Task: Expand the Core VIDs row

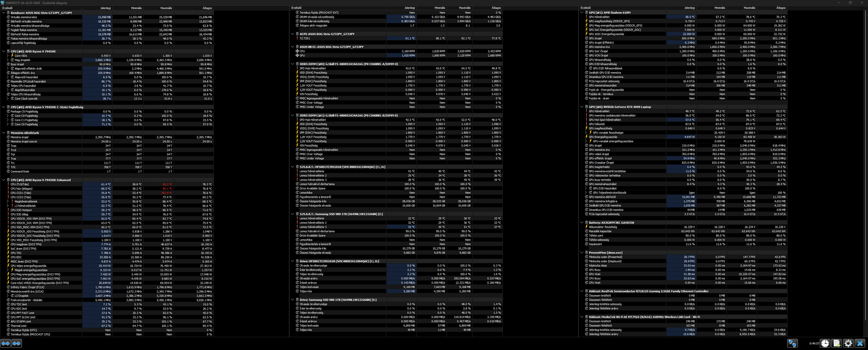Action: pyautogui.click(x=8, y=56)
